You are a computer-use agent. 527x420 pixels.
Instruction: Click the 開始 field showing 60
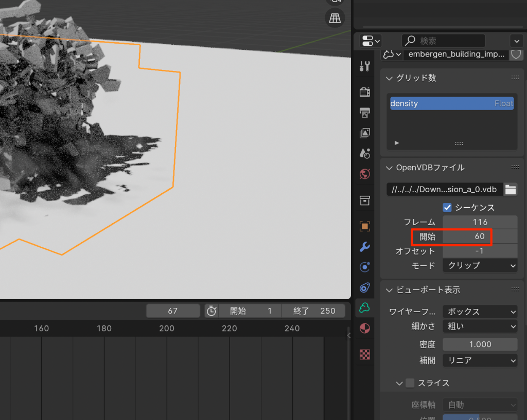480,236
